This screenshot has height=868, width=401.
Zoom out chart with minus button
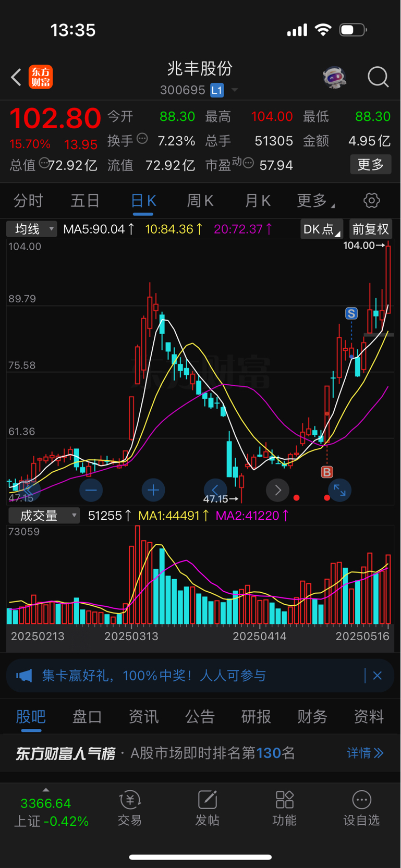pyautogui.click(x=91, y=490)
